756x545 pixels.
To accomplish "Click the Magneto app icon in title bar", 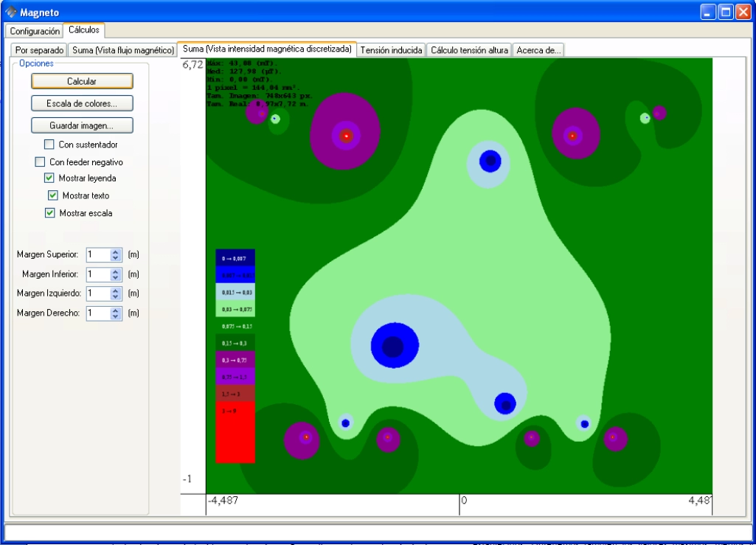I will [x=10, y=13].
